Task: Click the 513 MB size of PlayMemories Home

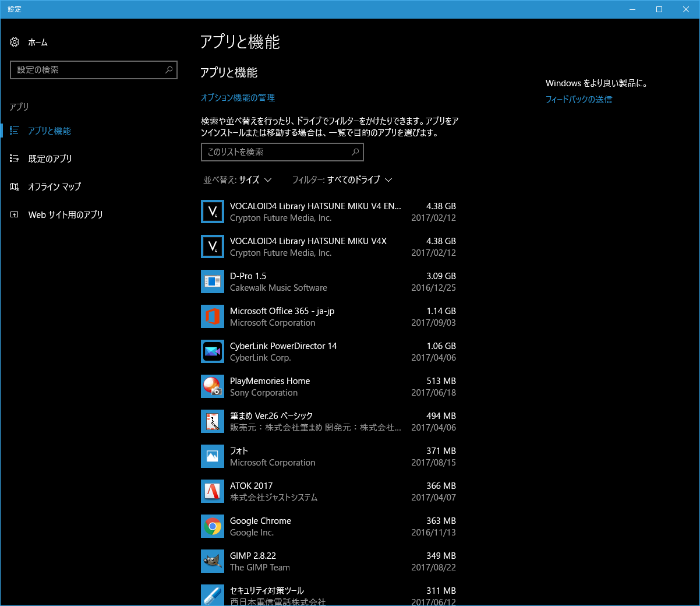Action: (x=441, y=381)
